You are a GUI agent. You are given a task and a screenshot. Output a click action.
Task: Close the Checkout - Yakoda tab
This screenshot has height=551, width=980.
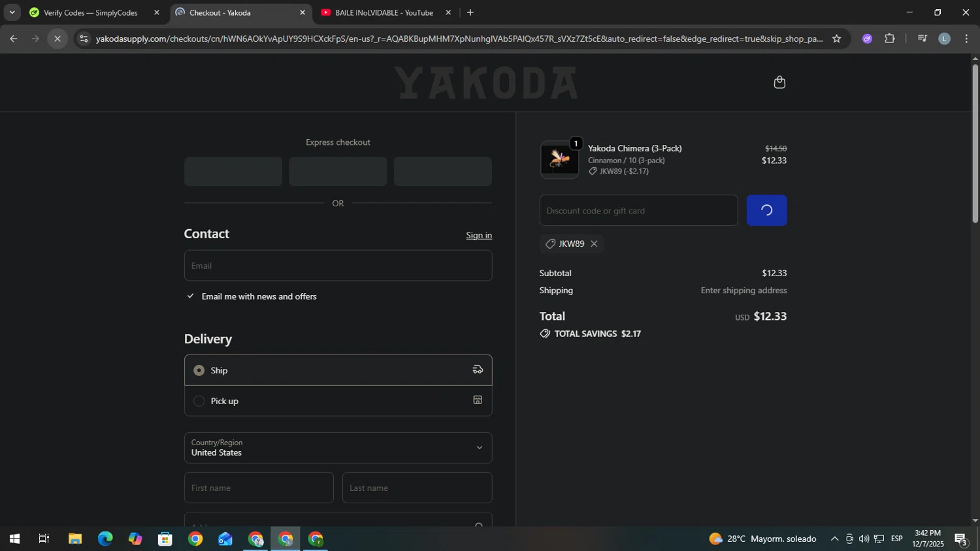pos(302,12)
